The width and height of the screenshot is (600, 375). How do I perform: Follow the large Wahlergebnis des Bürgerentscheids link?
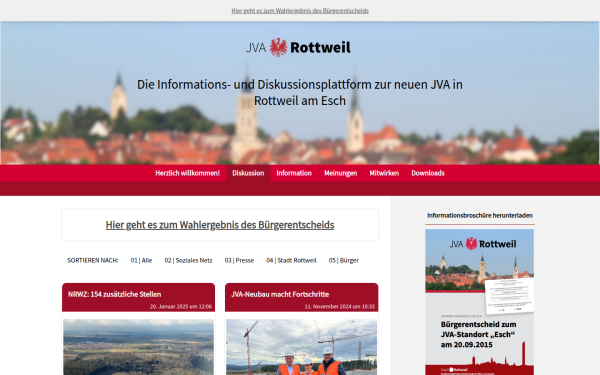click(220, 225)
